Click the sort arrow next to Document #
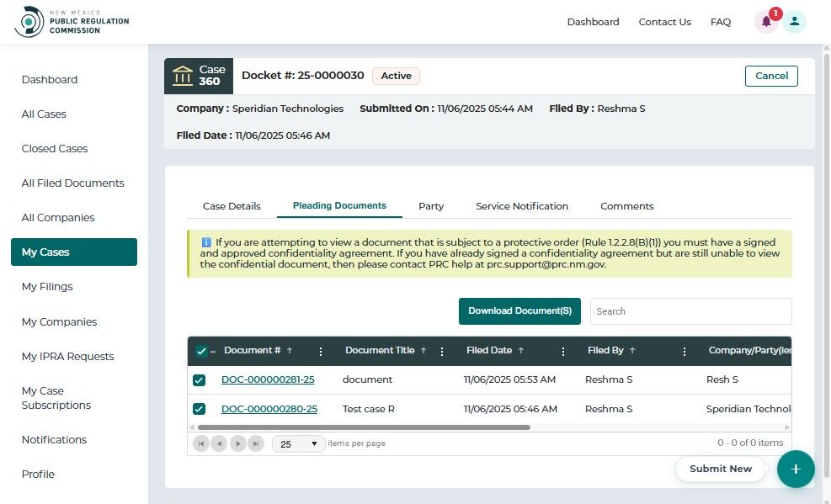831x504 pixels. (x=290, y=351)
